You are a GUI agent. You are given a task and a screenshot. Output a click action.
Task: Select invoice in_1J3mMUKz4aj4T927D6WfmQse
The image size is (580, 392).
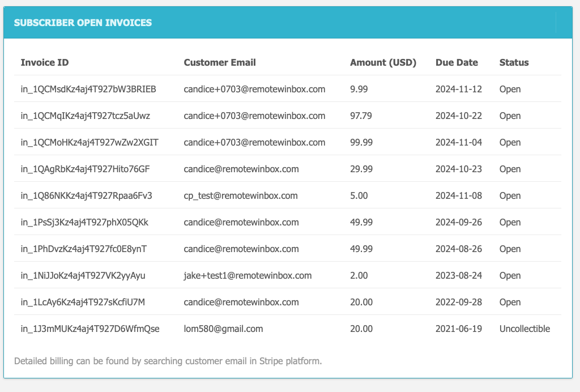click(x=87, y=329)
